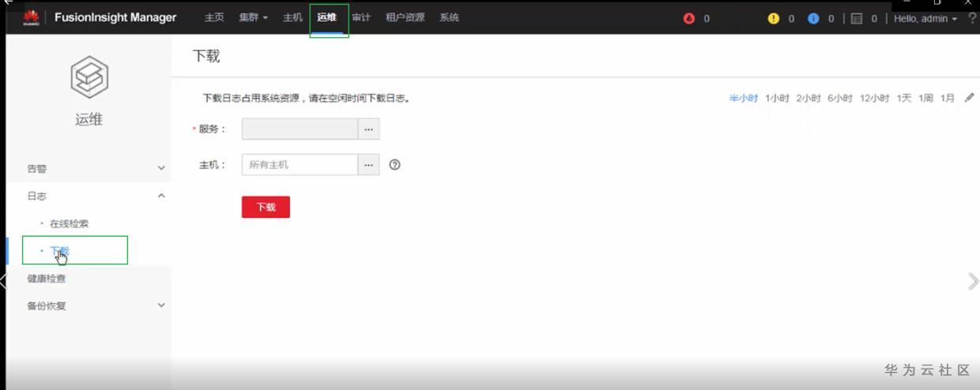Viewport: 980px width, 390px height.
Task: Open the 集群 dropdown menu
Action: [x=254, y=17]
